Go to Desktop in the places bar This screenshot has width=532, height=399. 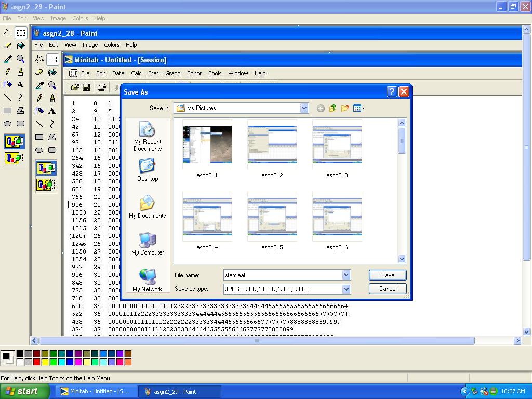(x=148, y=170)
